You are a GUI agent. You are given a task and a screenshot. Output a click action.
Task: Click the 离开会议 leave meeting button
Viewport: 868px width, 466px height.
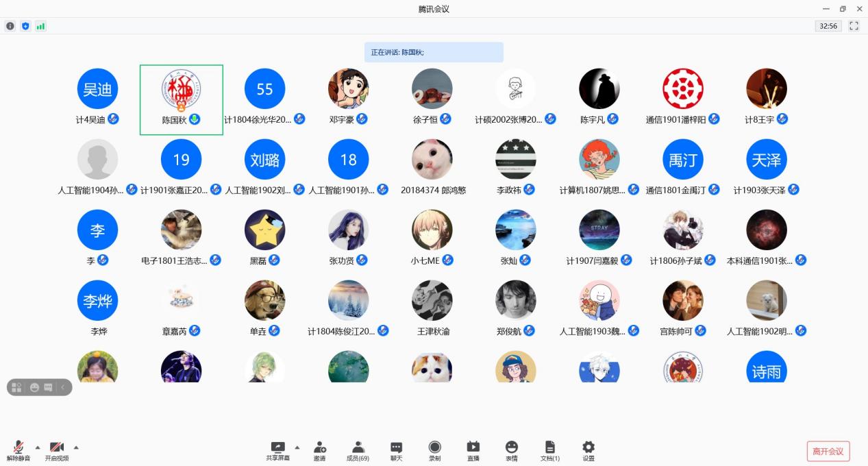(x=828, y=451)
